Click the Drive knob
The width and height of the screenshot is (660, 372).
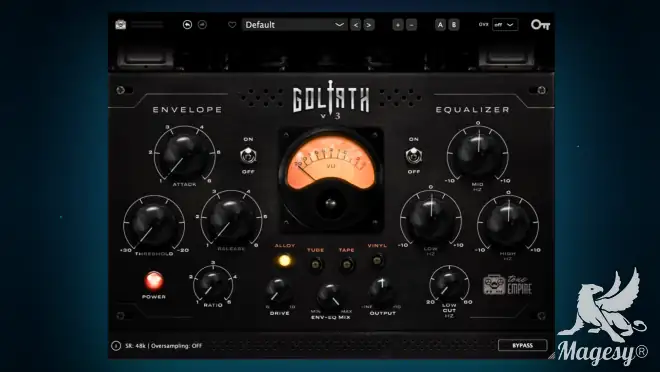279,292
